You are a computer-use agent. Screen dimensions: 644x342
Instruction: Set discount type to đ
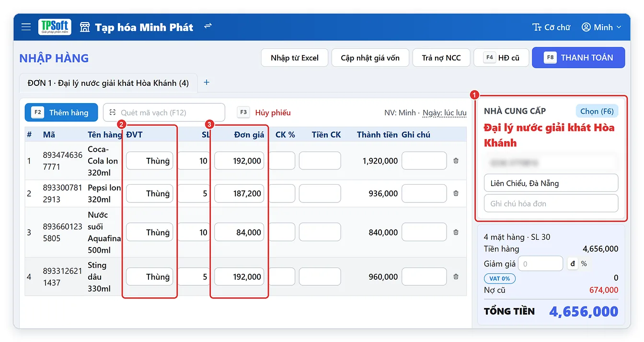[x=572, y=263]
